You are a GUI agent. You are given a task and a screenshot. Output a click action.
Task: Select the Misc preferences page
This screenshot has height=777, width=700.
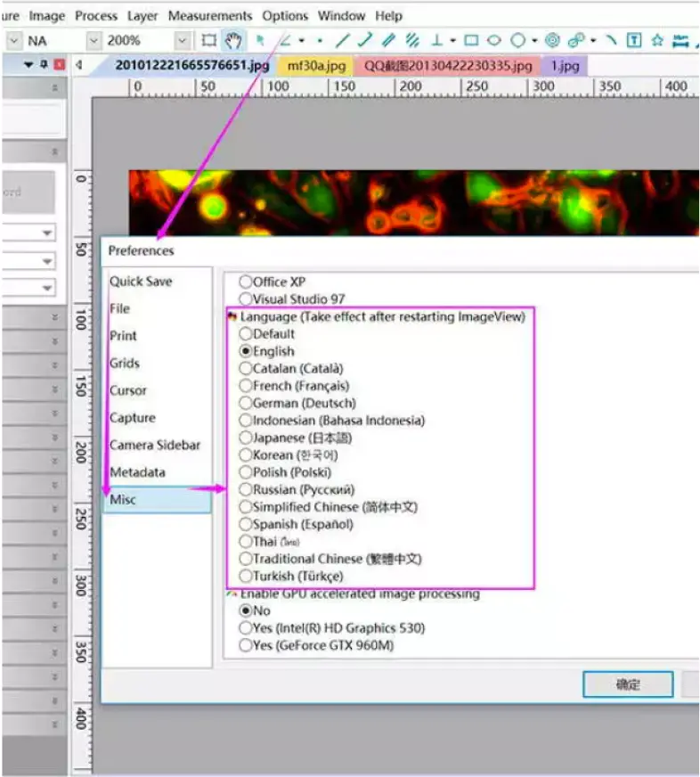tap(157, 500)
